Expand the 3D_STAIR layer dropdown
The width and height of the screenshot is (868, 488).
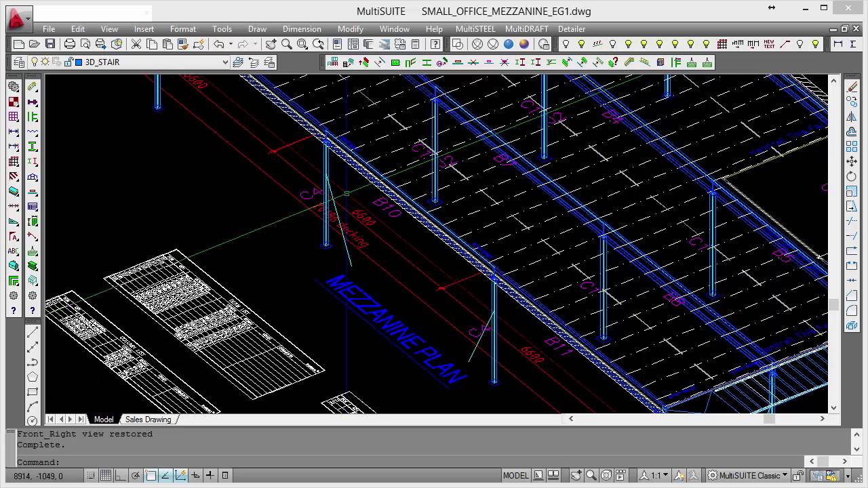tap(225, 62)
